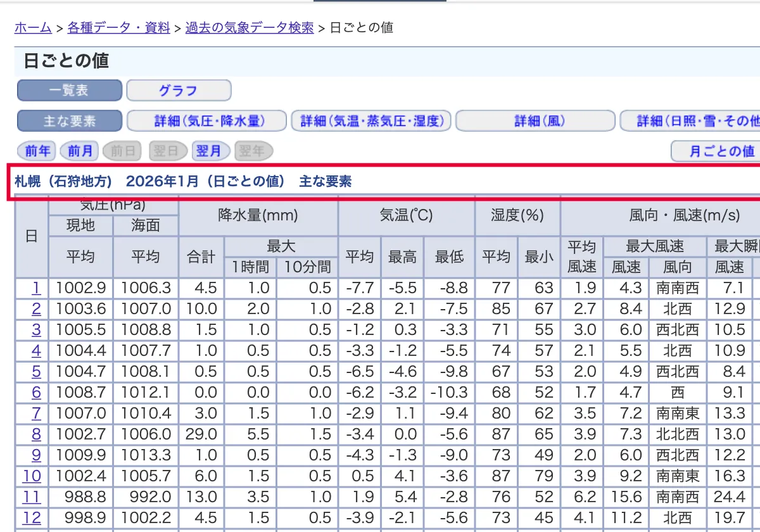Go to next month with 翌月

[x=211, y=151]
